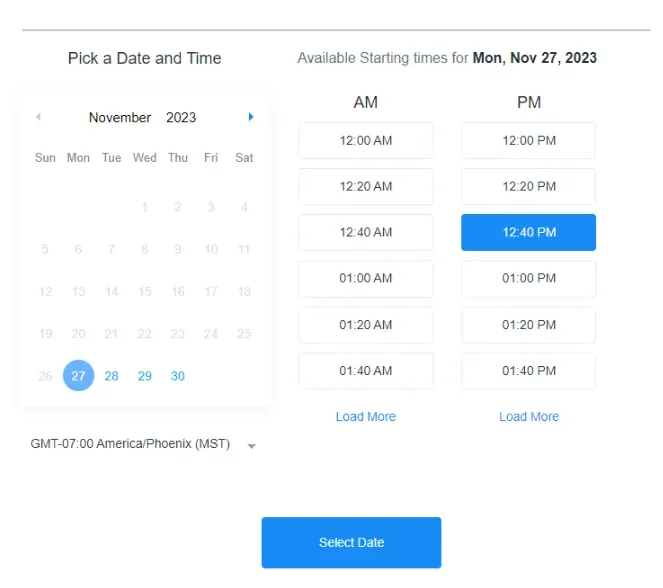Choose the 12:00 PM time slot
Viewport: 663px width, 588px height.
[528, 140]
